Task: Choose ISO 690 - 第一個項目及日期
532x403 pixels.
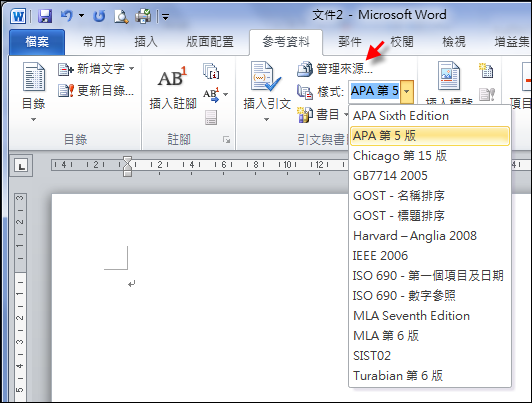Action: [x=430, y=276]
